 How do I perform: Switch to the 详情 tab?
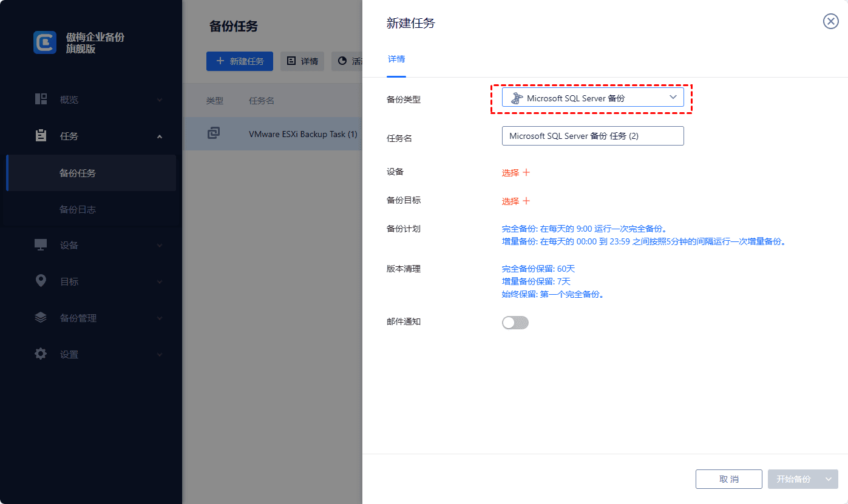pos(396,59)
